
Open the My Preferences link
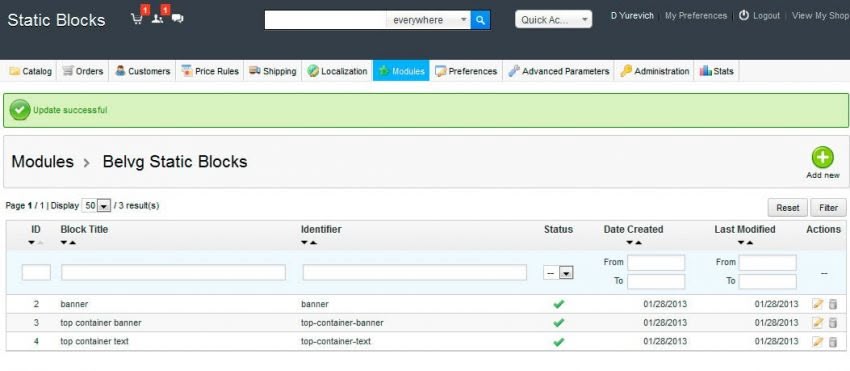[x=696, y=16]
